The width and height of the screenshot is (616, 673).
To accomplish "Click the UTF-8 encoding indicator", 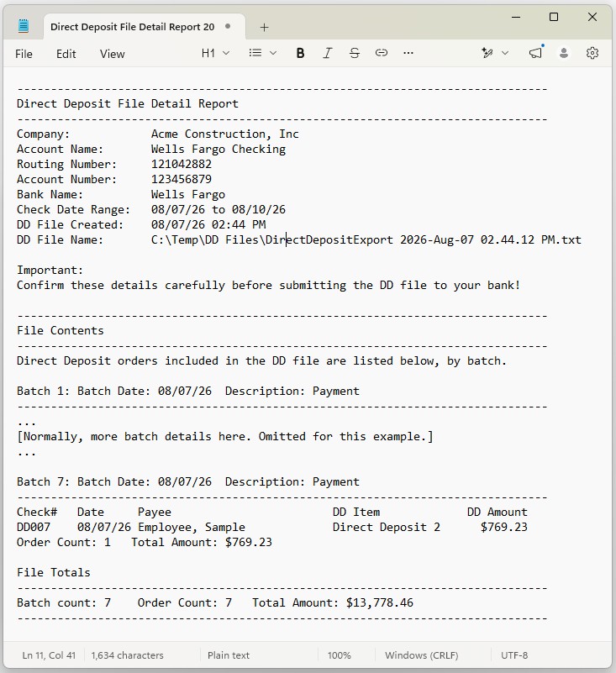I will (x=514, y=655).
